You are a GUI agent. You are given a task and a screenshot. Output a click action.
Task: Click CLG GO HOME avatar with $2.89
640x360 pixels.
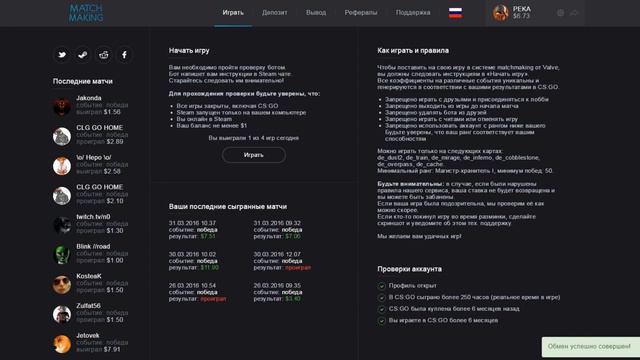[x=62, y=136]
